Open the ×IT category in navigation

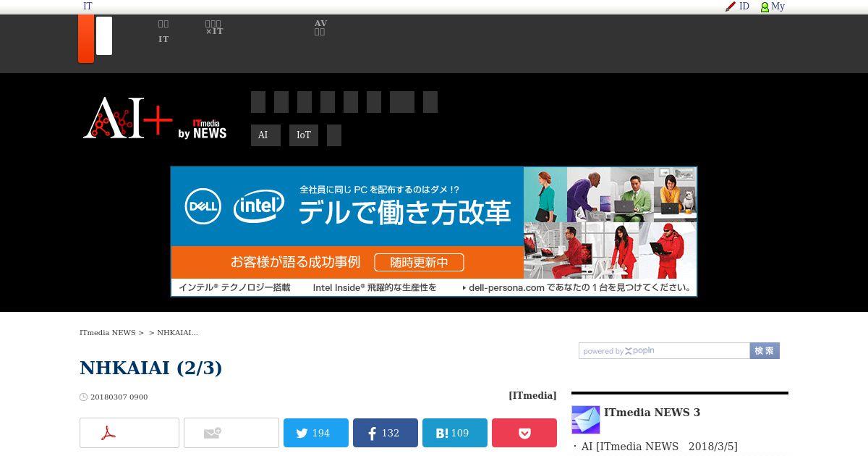214,28
